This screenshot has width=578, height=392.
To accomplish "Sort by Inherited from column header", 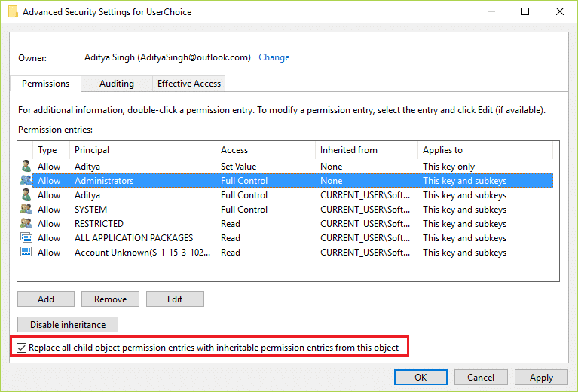I will (x=366, y=150).
